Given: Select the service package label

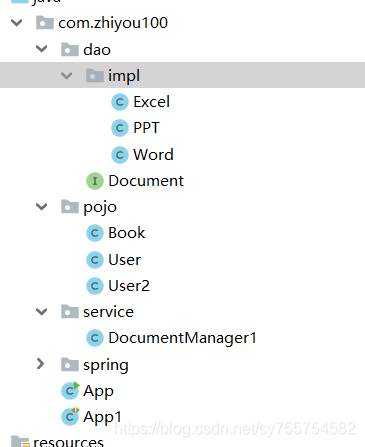Looking at the screenshot, I should (x=108, y=312).
